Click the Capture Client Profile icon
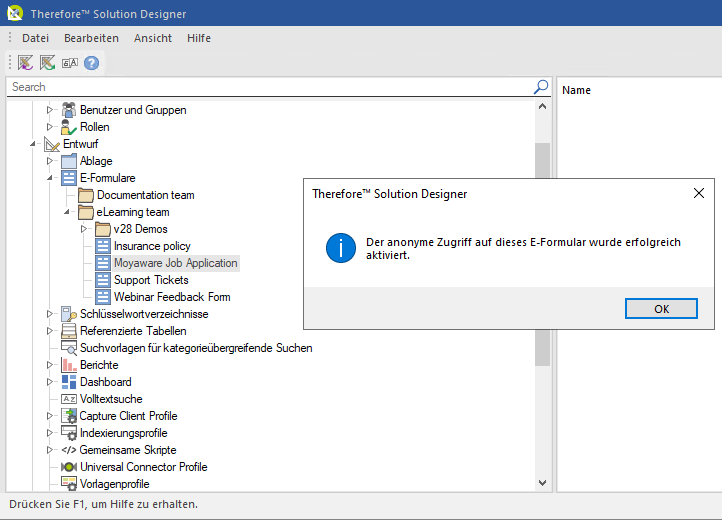The image size is (722, 520). pos(69,416)
